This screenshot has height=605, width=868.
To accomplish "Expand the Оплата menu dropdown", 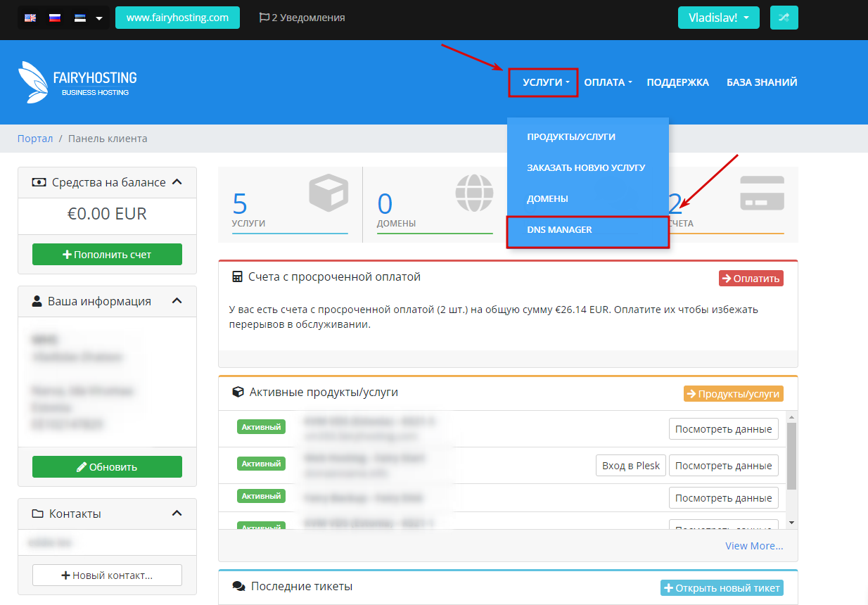I will pos(608,82).
